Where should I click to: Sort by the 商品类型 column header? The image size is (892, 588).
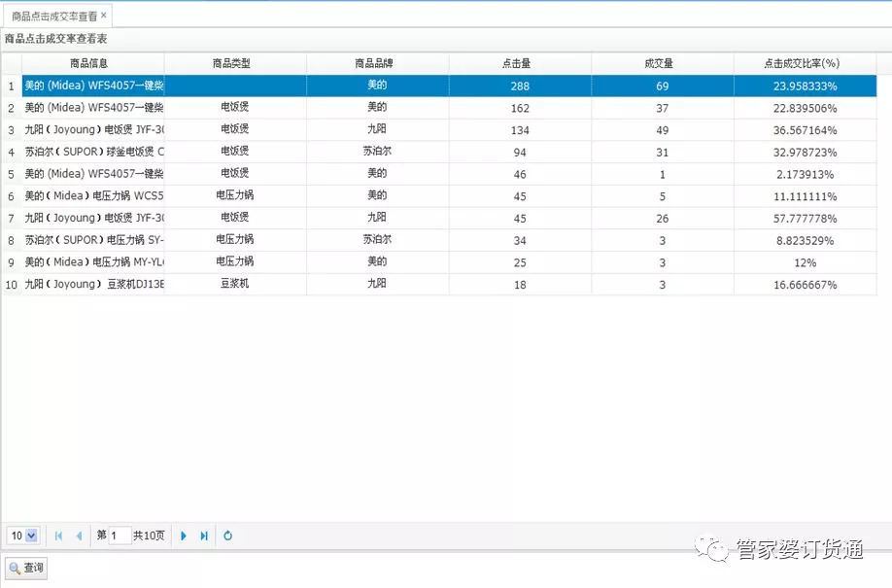[x=235, y=63]
